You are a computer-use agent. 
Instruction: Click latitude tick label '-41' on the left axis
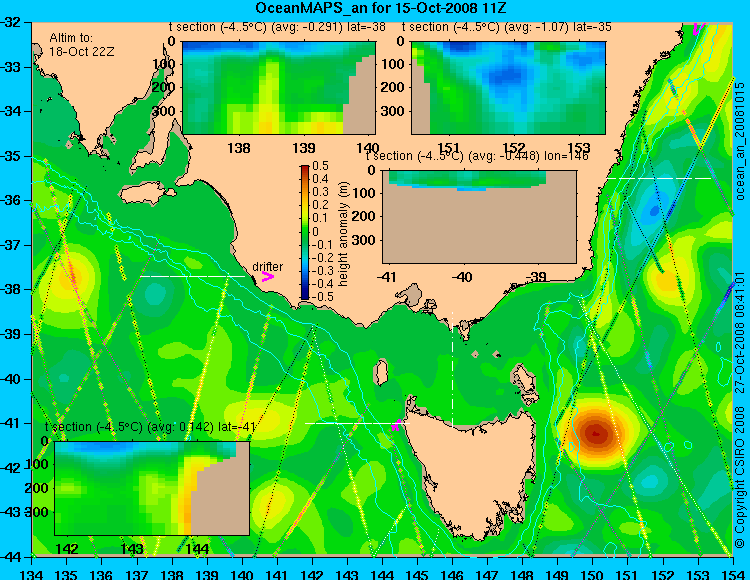(x=10, y=423)
